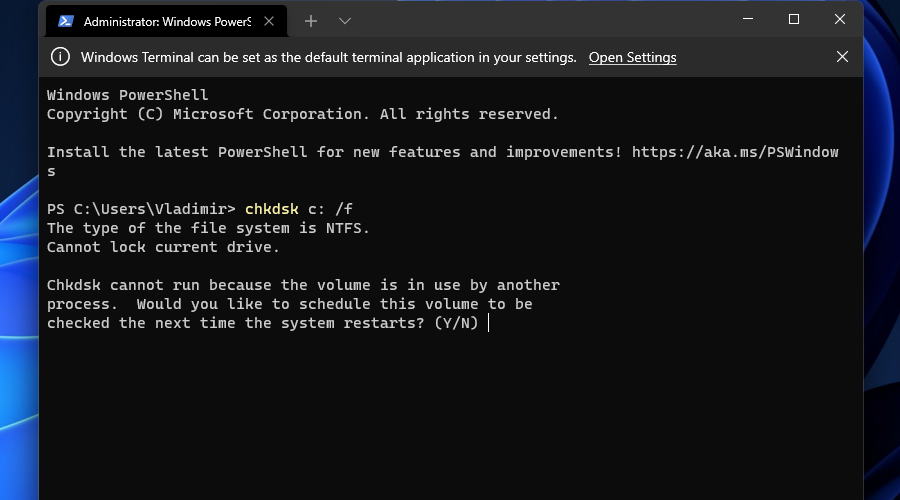Click the Cannot lock current drive line
Image resolution: width=900 pixels, height=500 pixels.
click(163, 247)
